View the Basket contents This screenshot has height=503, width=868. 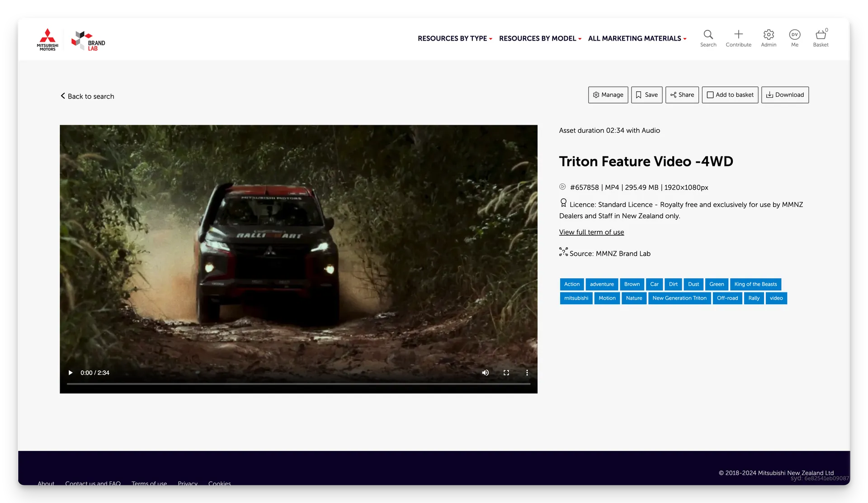click(821, 38)
